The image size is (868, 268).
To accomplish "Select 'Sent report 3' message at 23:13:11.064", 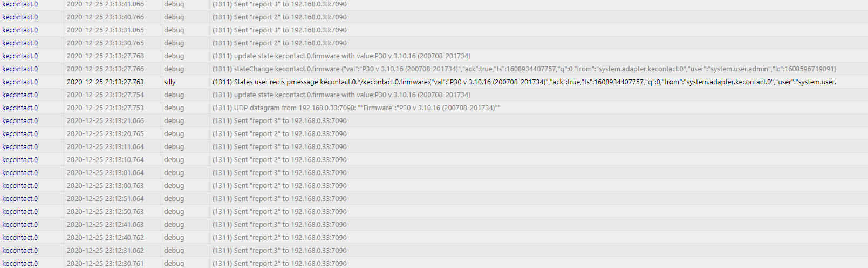I will coord(279,147).
